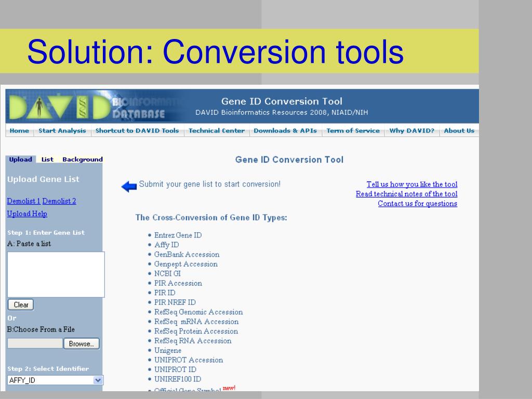The image size is (532, 399).
Task: Select Genpept Accession in the list
Action: click(185, 264)
